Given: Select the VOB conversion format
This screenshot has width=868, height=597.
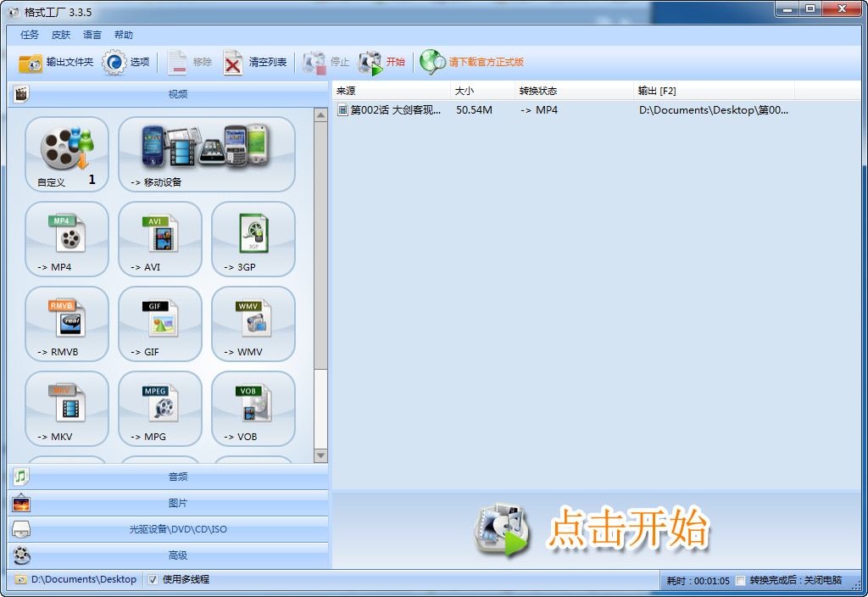Looking at the screenshot, I should tap(252, 409).
